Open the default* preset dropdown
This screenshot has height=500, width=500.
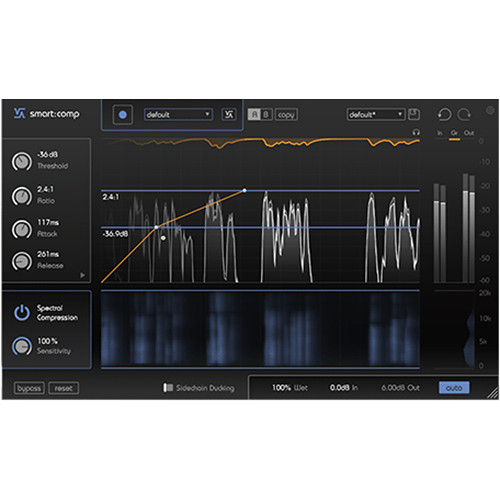pos(376,115)
